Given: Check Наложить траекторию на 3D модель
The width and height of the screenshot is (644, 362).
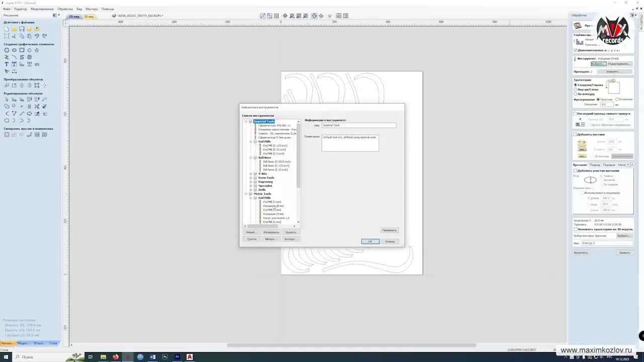Looking at the screenshot, I should pyautogui.click(x=576, y=229).
